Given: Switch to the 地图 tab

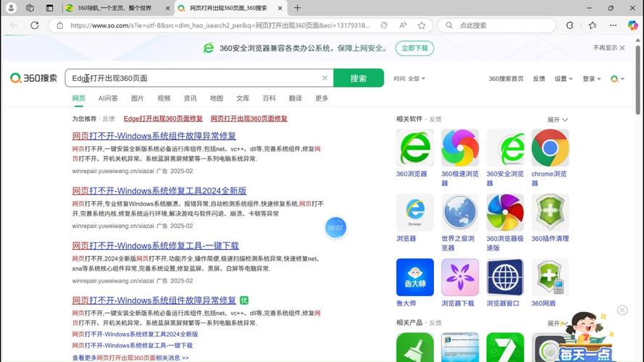Looking at the screenshot, I should click(x=217, y=98).
